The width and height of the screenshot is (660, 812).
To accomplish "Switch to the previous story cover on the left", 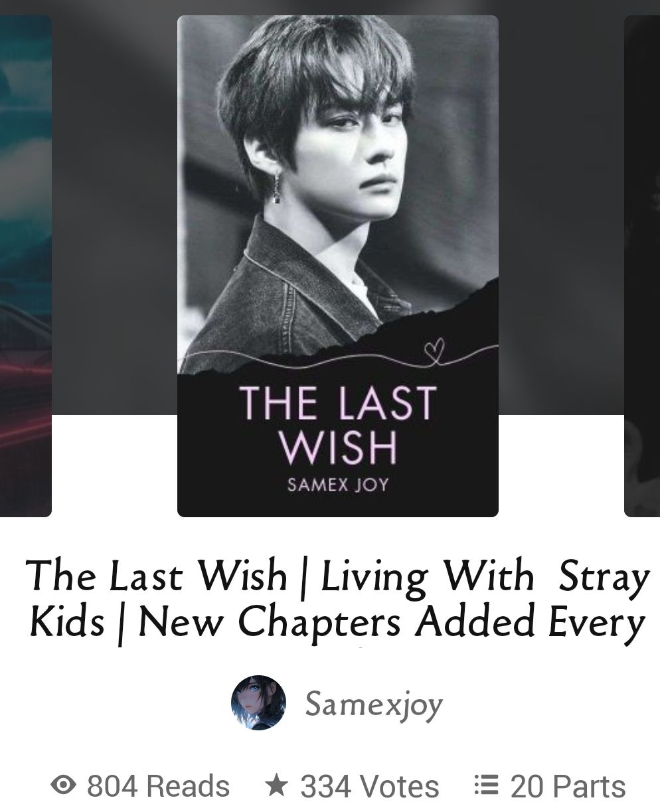I will click(25, 266).
